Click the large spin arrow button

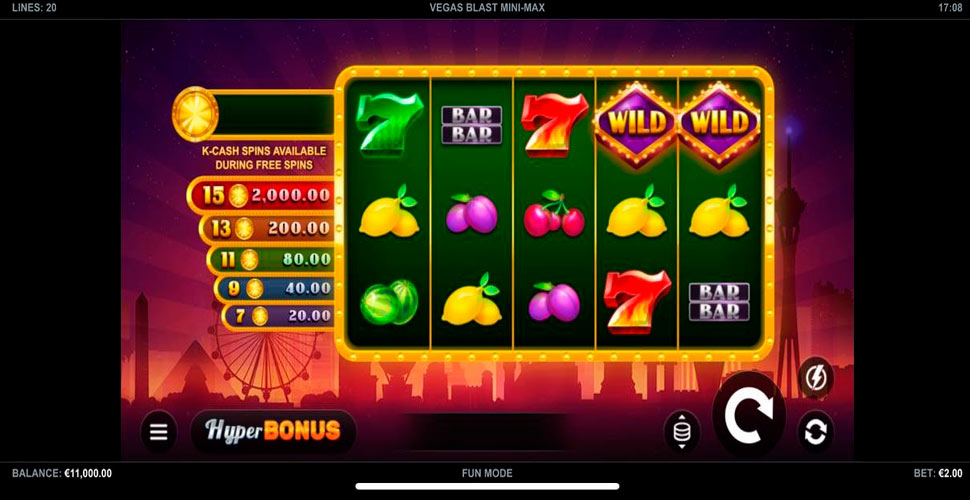click(749, 415)
